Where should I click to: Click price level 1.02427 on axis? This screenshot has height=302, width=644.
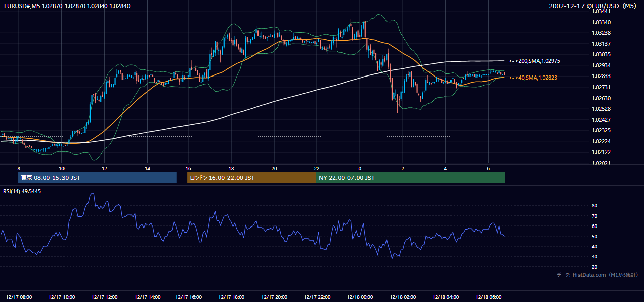[601, 120]
